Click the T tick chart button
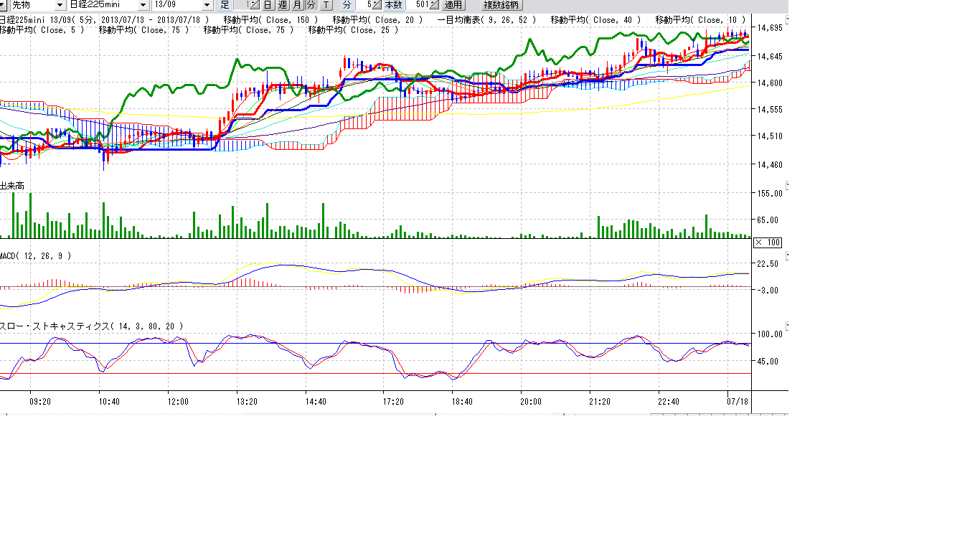Image resolution: width=980 pixels, height=551 pixels. pos(326,5)
